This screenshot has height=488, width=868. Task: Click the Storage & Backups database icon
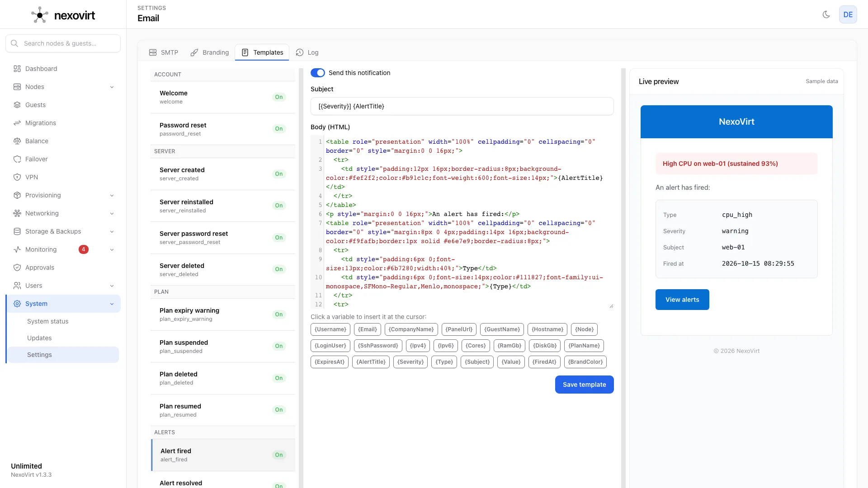point(17,231)
